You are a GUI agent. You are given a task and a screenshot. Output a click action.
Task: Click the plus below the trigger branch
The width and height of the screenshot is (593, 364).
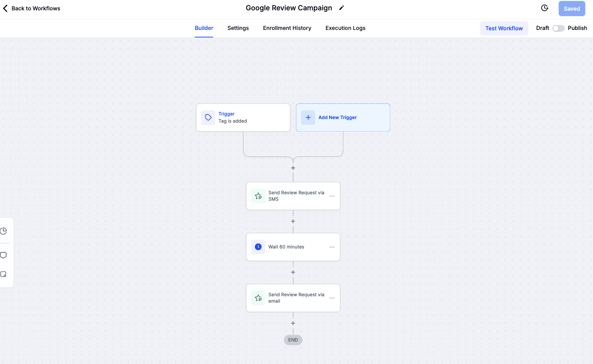pos(293,168)
